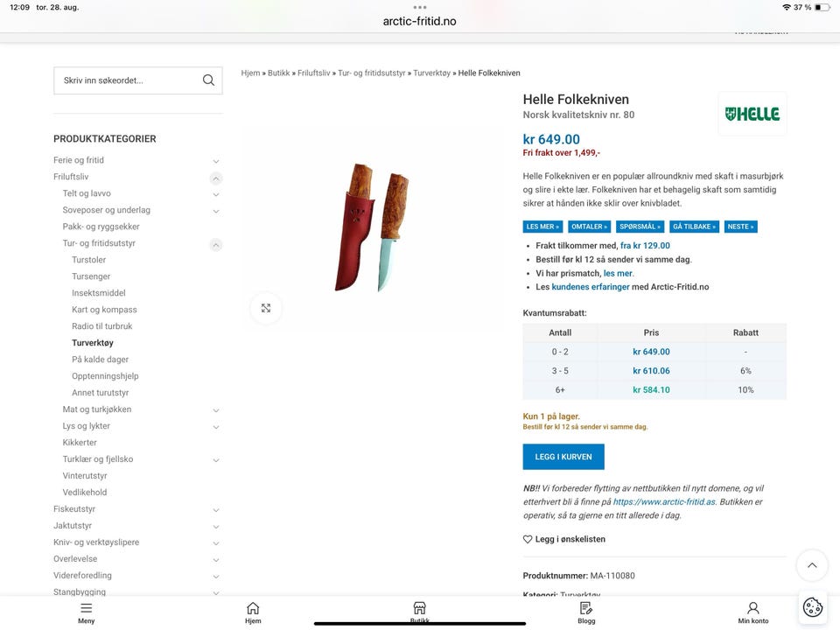The width and height of the screenshot is (840, 630).
Task: Open cookie settings icon
Action: point(813,607)
